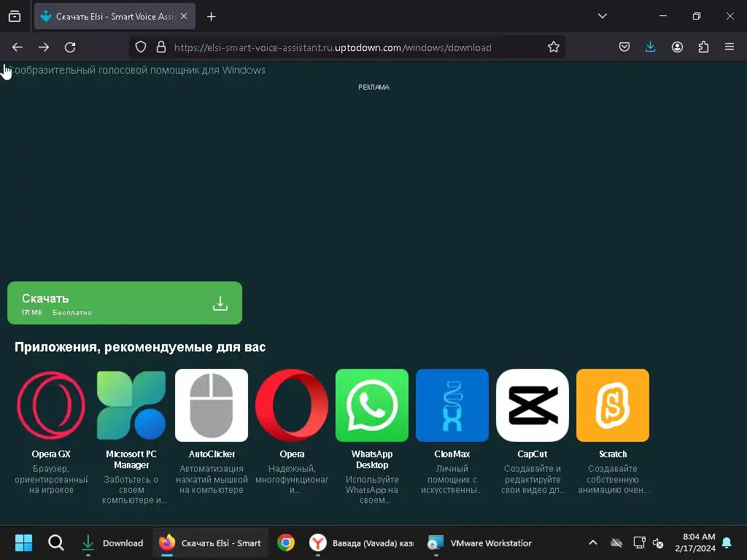Open the extensions puzzle icon

pos(703,47)
